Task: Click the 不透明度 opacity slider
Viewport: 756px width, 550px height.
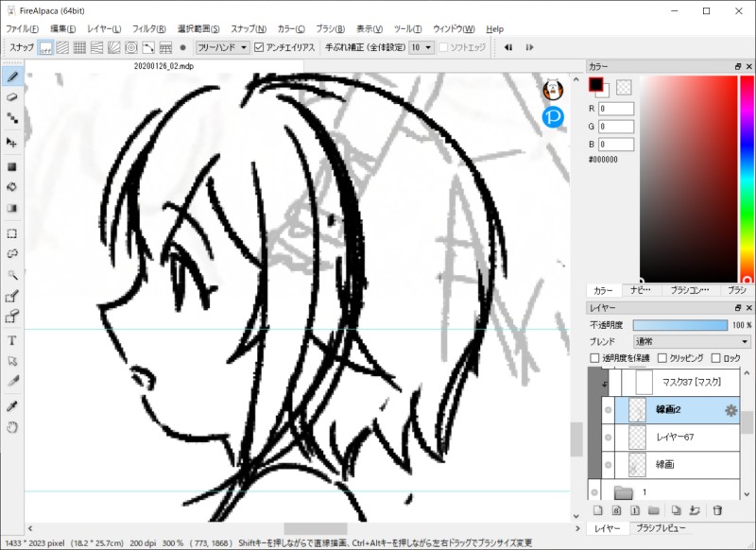Action: point(680,325)
